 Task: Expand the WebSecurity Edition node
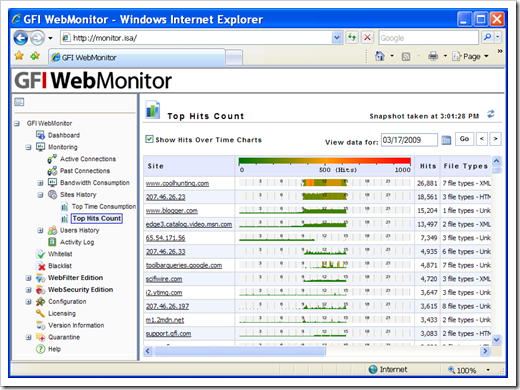[29, 290]
